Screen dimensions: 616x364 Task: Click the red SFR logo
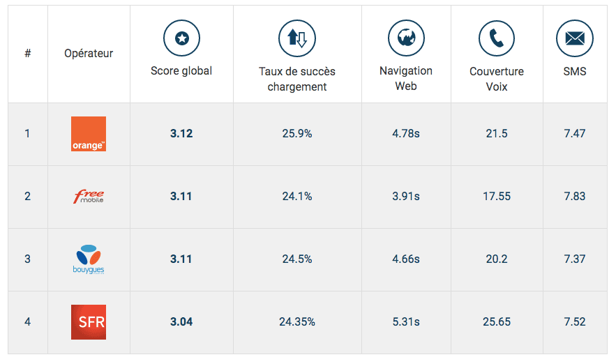pyautogui.click(x=89, y=322)
